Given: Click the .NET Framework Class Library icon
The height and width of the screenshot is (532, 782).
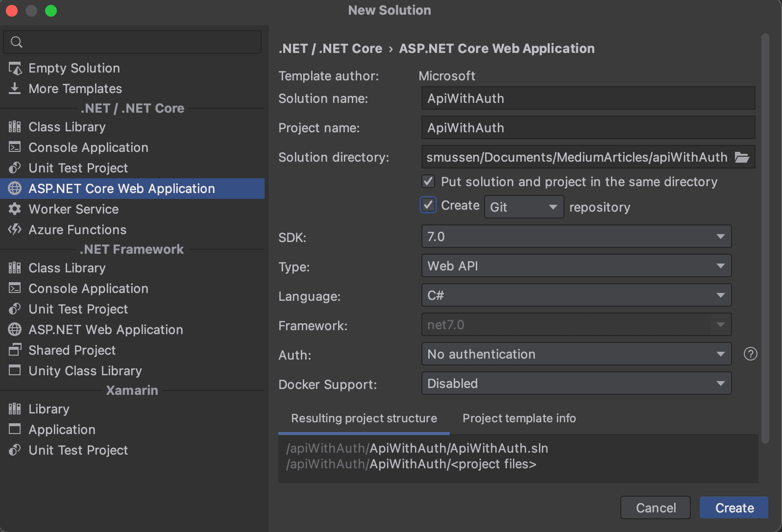Looking at the screenshot, I should [x=15, y=268].
